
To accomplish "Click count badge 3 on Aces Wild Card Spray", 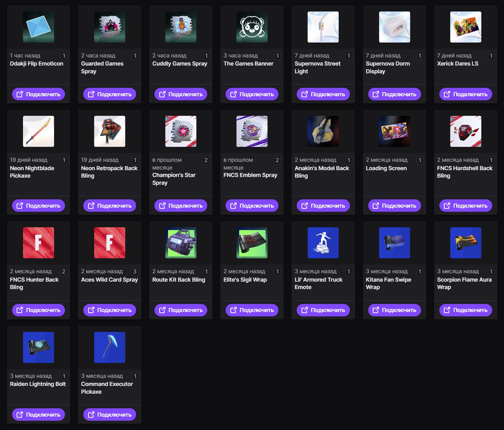I will pyautogui.click(x=135, y=272).
